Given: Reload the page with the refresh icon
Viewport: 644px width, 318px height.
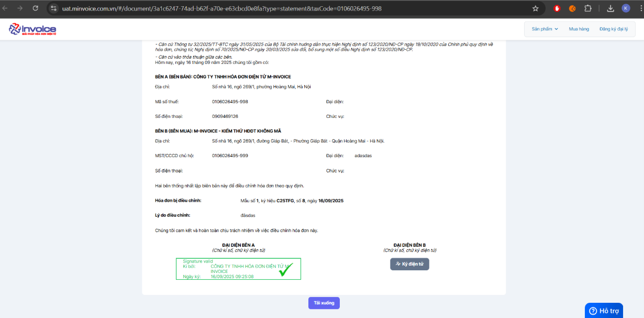Looking at the screenshot, I should click(x=36, y=8).
